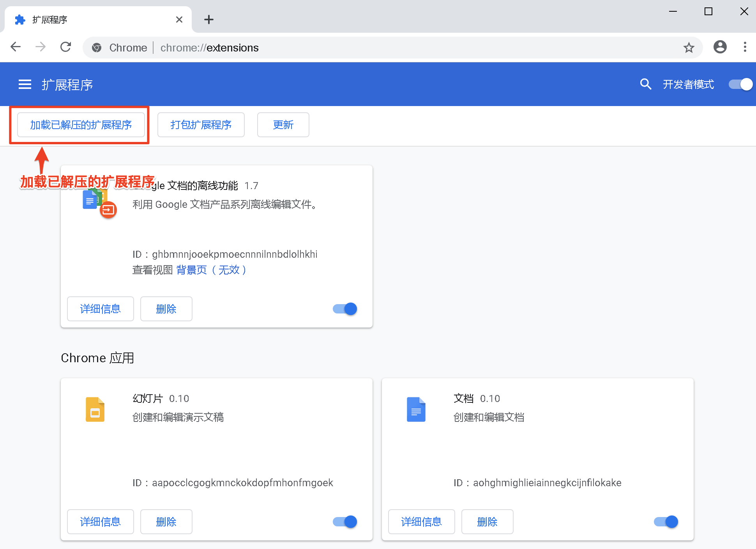The image size is (756, 549).
Task: Click the browser reload icon
Action: pos(65,47)
